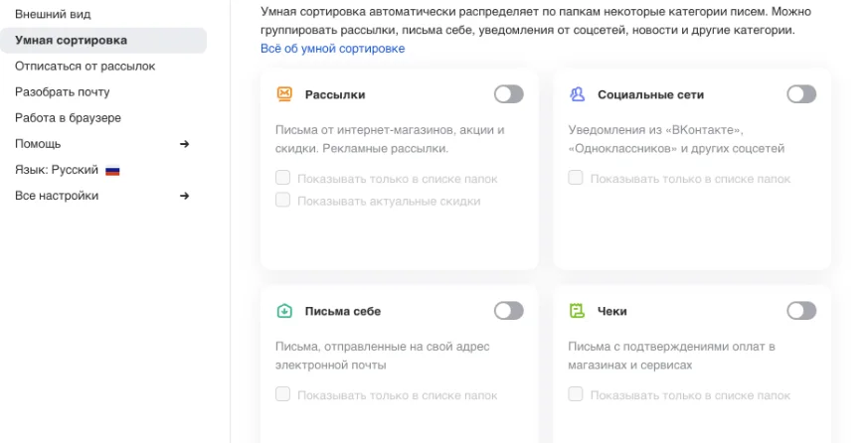
Task: Open Работа в браузере settings
Action: [x=68, y=117]
